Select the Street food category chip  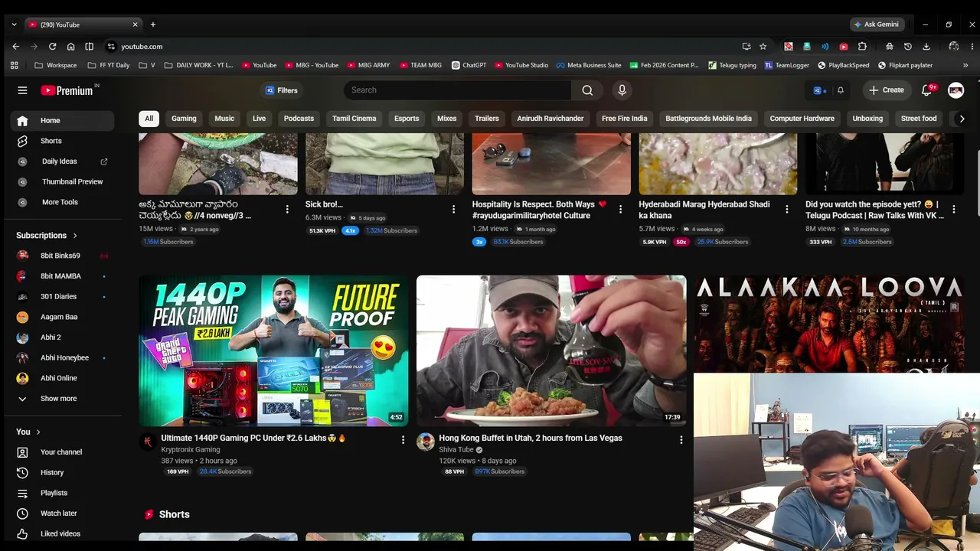click(919, 119)
